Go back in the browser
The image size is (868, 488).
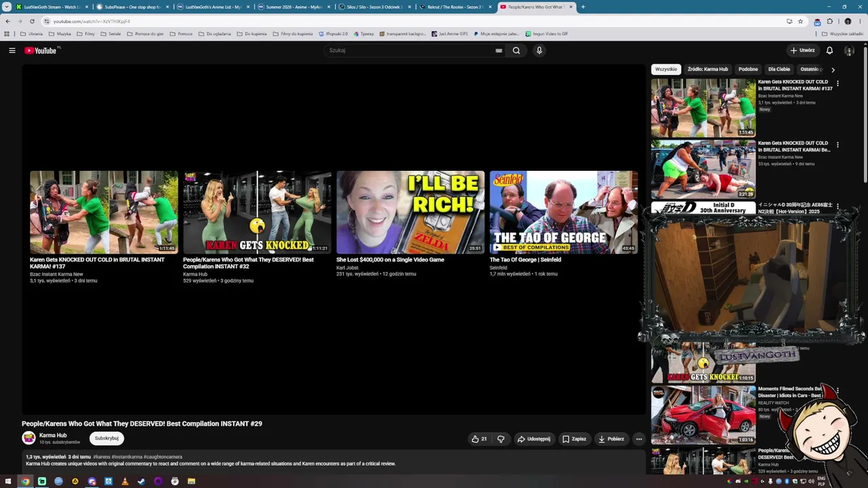tap(7, 21)
